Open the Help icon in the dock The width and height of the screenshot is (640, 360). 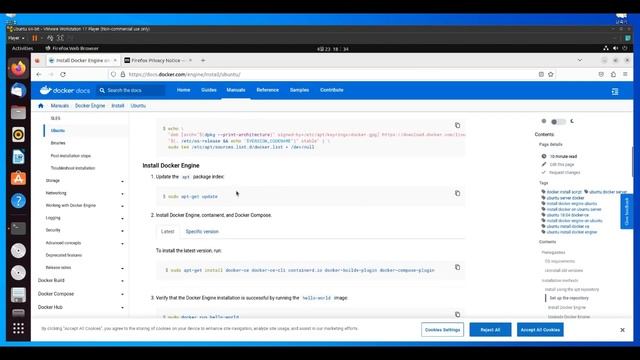18,200
